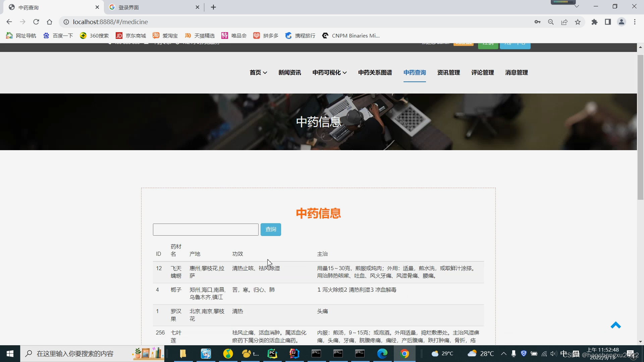
Task: Click the green 注销 logout button
Action: tap(488, 44)
